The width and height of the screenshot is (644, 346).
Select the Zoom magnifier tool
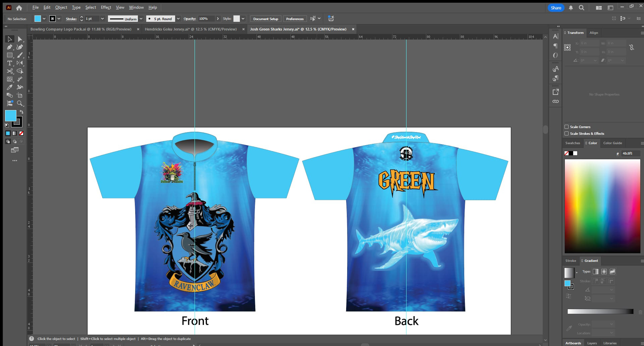20,103
